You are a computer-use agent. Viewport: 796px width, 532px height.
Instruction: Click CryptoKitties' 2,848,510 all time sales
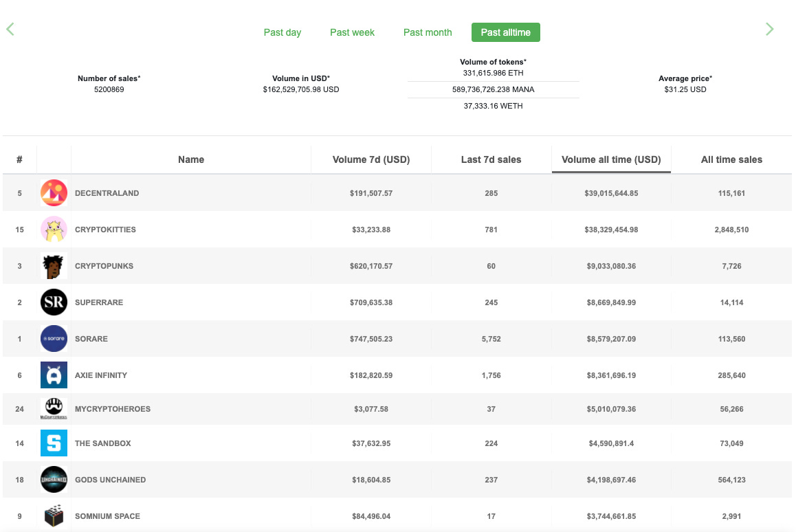tap(731, 230)
